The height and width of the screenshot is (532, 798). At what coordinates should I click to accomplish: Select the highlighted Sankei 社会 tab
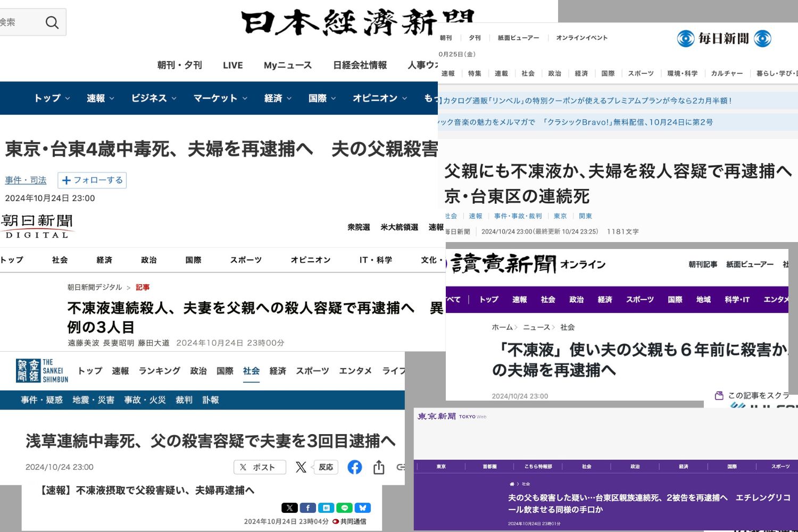coord(251,371)
